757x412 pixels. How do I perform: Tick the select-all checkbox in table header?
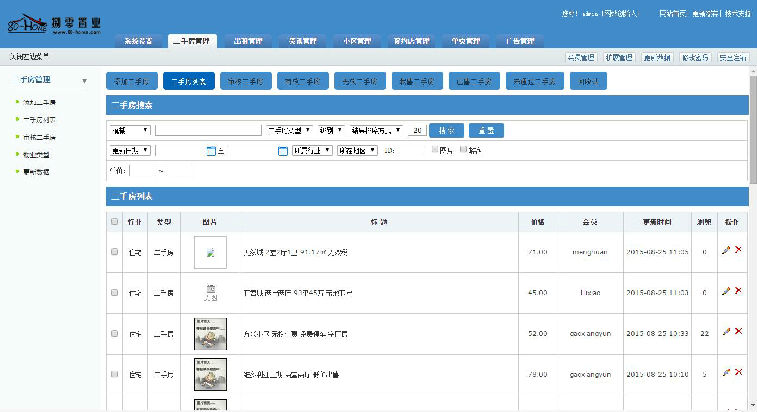point(114,222)
